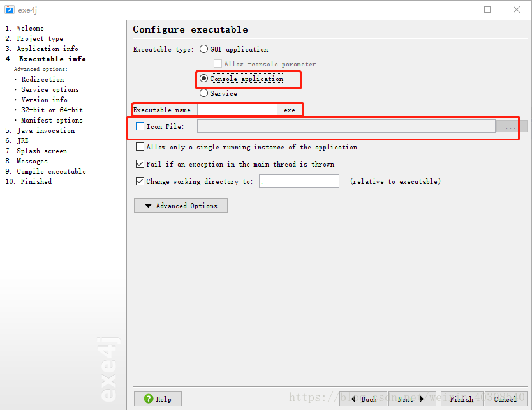Open the Splash screen step
This screenshot has width=532, height=410.
(x=41, y=151)
